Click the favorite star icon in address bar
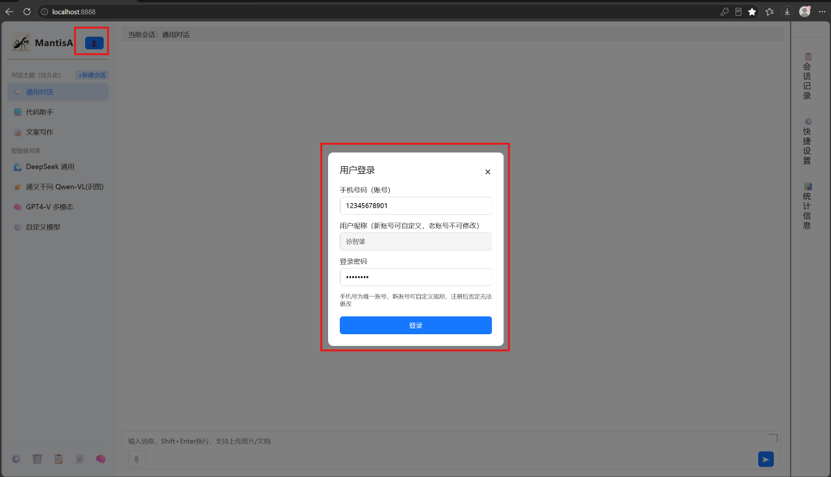This screenshot has width=831, height=477. 752,12
